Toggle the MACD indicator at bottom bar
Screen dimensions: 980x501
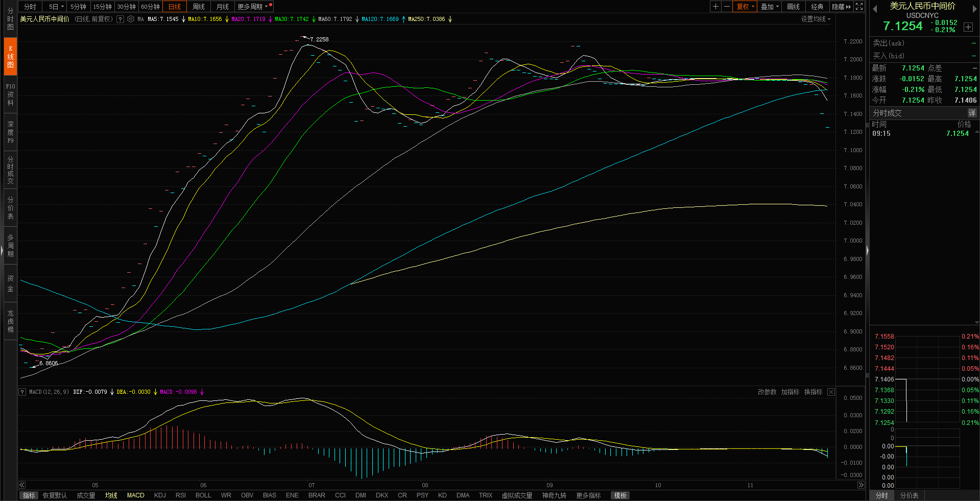(135, 495)
